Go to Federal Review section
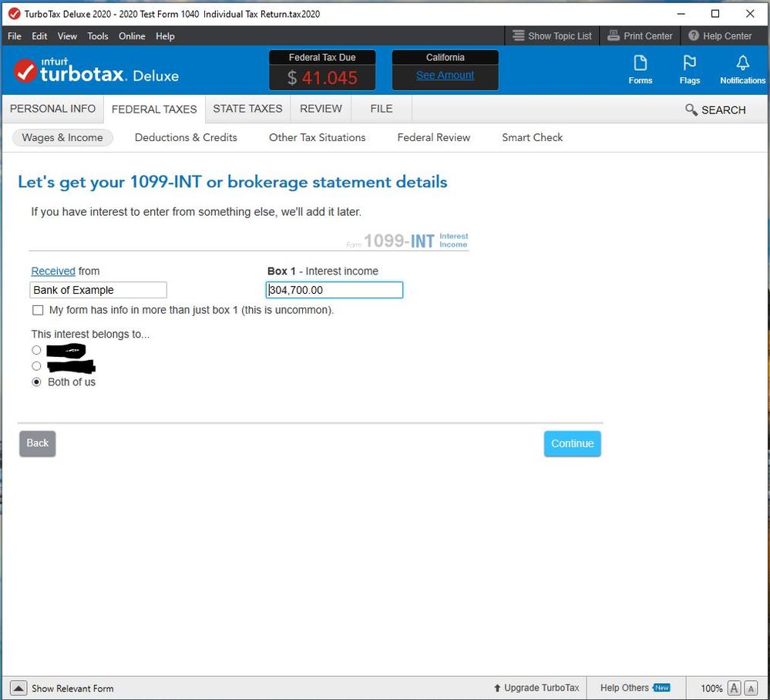 pos(434,137)
